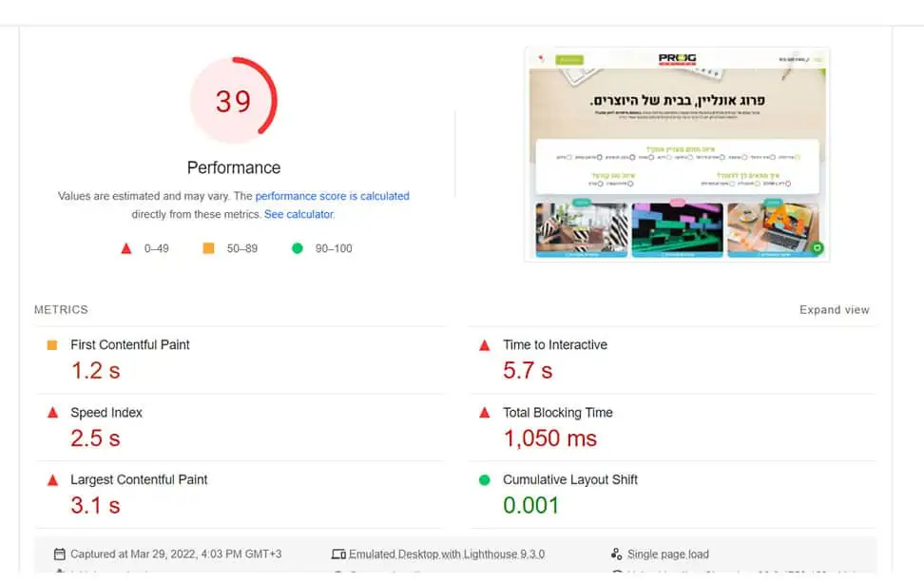Click the orange square icon beside First Contentful Paint
The width and height of the screenshot is (924, 584).
click(52, 345)
